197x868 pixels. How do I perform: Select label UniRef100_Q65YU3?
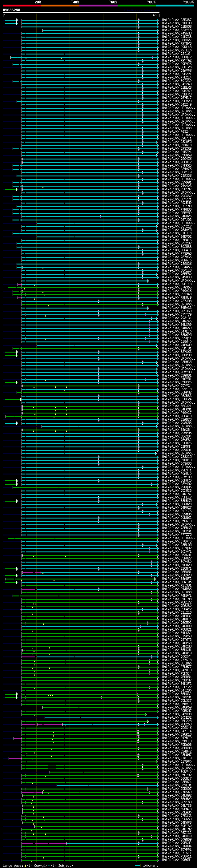click(x=177, y=372)
